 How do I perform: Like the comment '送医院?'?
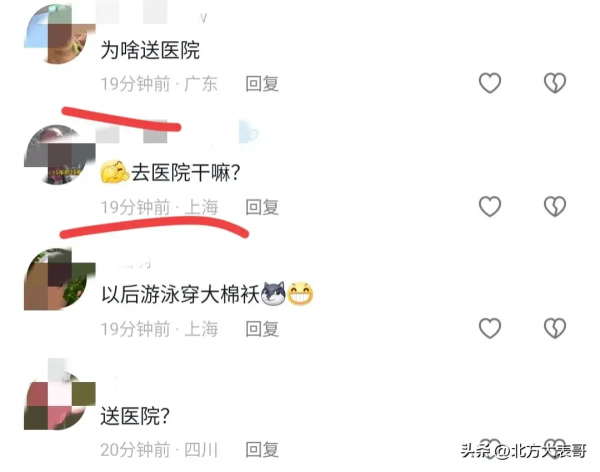pos(490,449)
